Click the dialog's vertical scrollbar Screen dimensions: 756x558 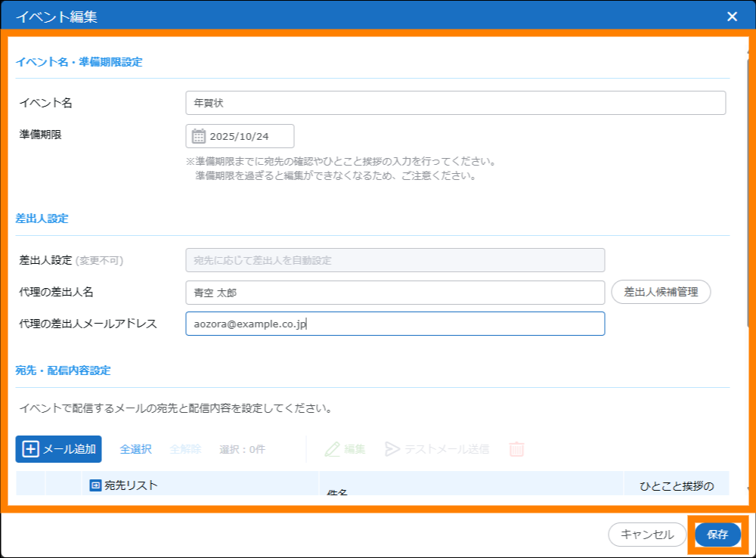pos(748,189)
